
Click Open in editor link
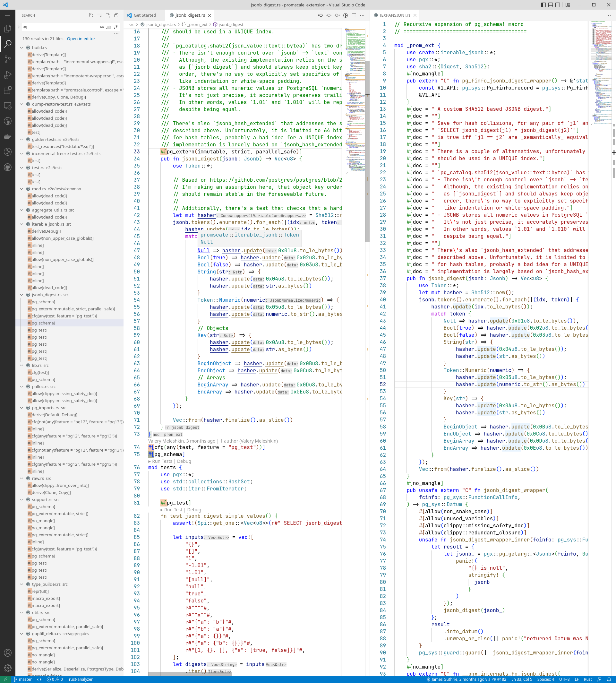click(81, 39)
